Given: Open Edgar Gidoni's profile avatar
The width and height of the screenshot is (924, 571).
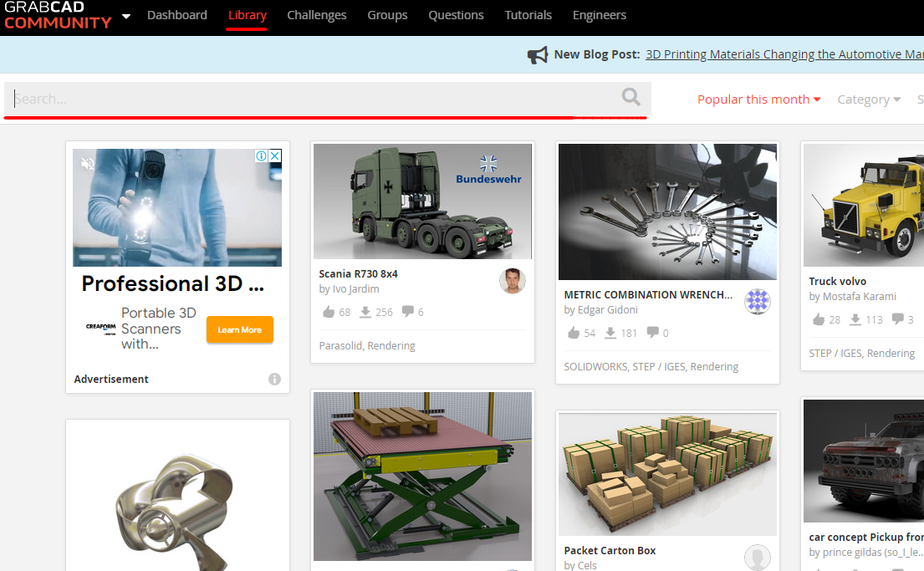Looking at the screenshot, I should [758, 302].
